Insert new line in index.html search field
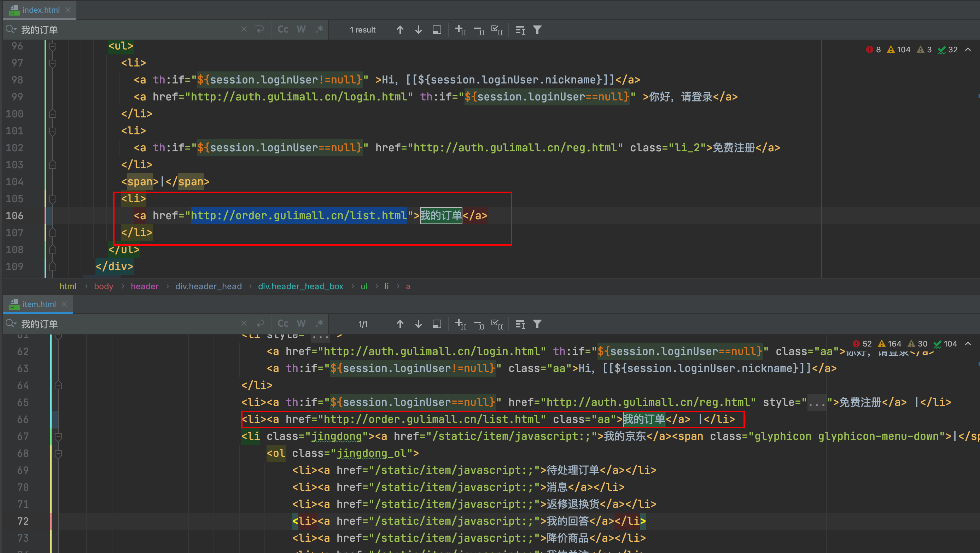Screen dimensions: 980x553 [x=260, y=29]
